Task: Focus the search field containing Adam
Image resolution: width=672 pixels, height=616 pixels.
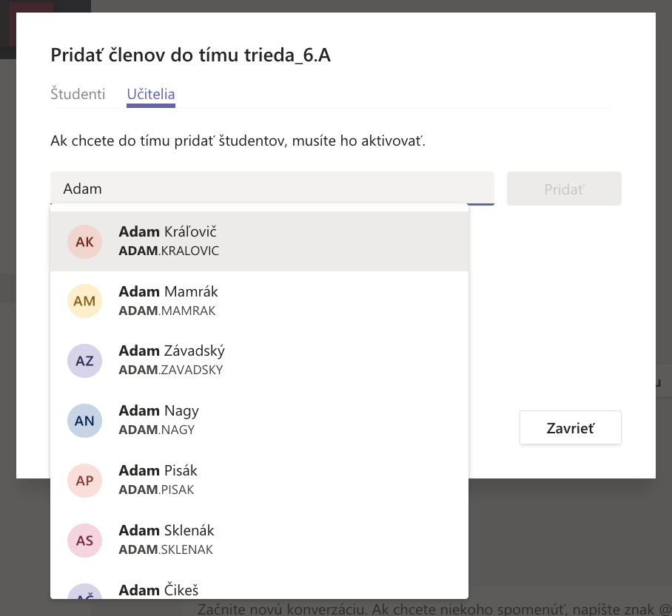Action: click(x=272, y=189)
